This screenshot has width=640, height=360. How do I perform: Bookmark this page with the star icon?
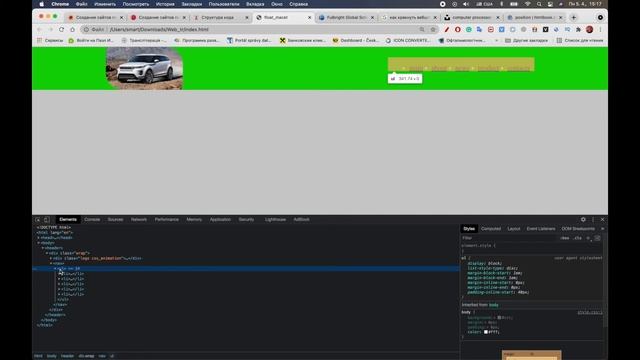pyautogui.click(x=433, y=29)
